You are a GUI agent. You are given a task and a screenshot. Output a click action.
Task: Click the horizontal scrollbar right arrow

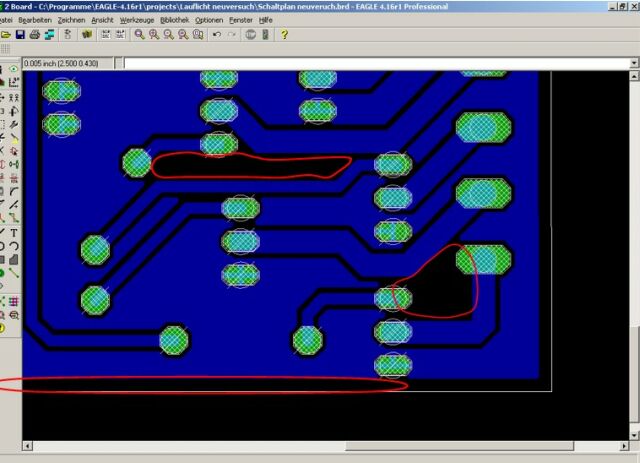(624, 446)
